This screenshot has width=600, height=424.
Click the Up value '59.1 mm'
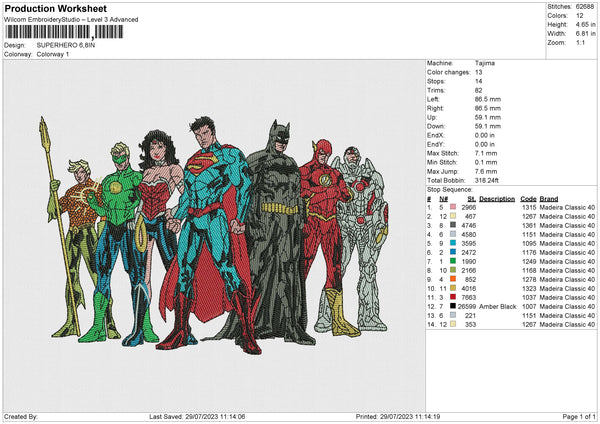[488, 117]
